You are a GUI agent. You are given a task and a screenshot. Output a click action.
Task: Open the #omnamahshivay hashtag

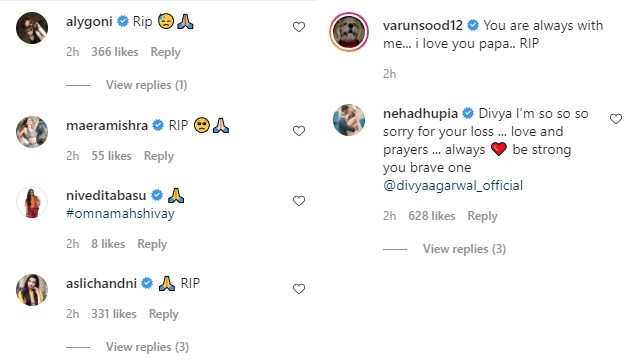120,213
